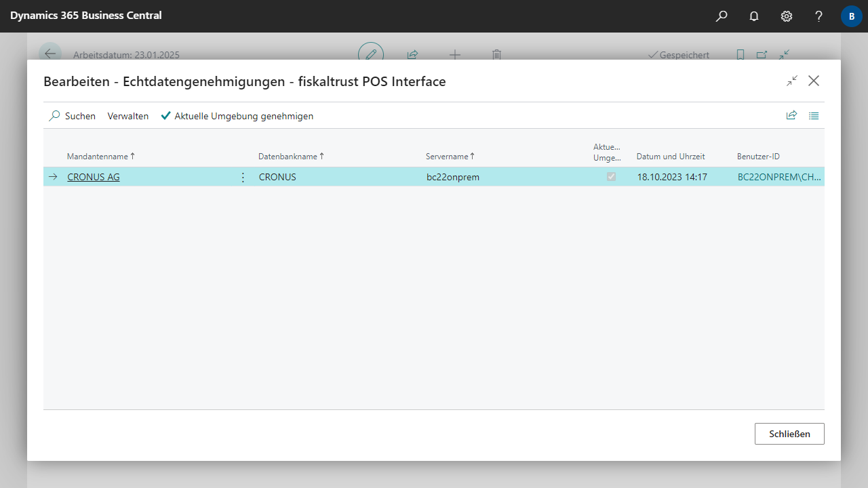Open the search magnifier in top bar
This screenshot has height=488, width=868.
722,16
